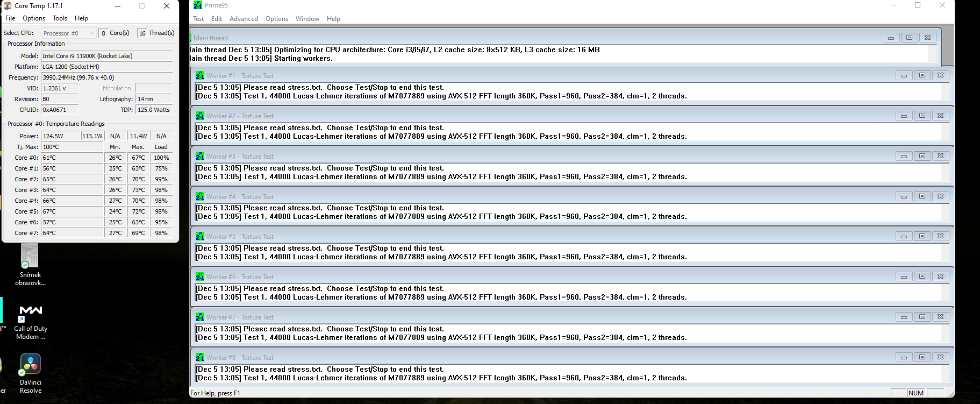Viewport: 980px width, 404px height.
Task: Open the Edit menu in Prime95
Action: (217, 19)
